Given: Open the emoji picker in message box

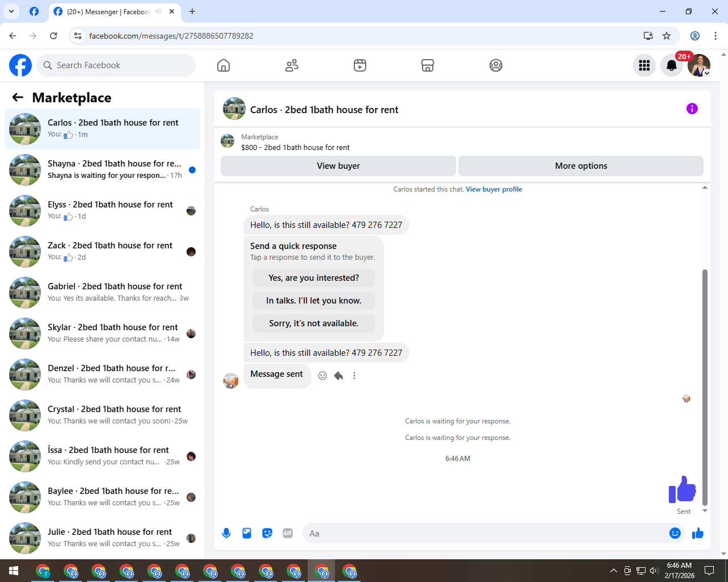Looking at the screenshot, I should (x=675, y=533).
